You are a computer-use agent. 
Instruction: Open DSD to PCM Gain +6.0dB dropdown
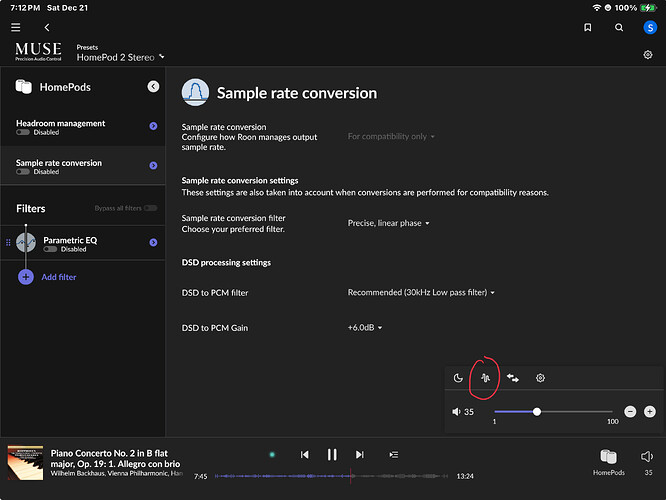click(365, 328)
